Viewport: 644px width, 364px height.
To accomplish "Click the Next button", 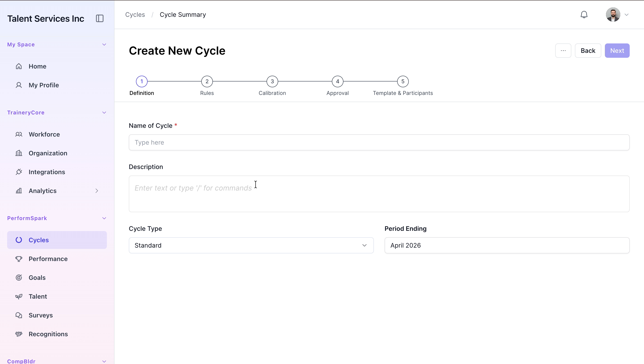I will tap(617, 51).
